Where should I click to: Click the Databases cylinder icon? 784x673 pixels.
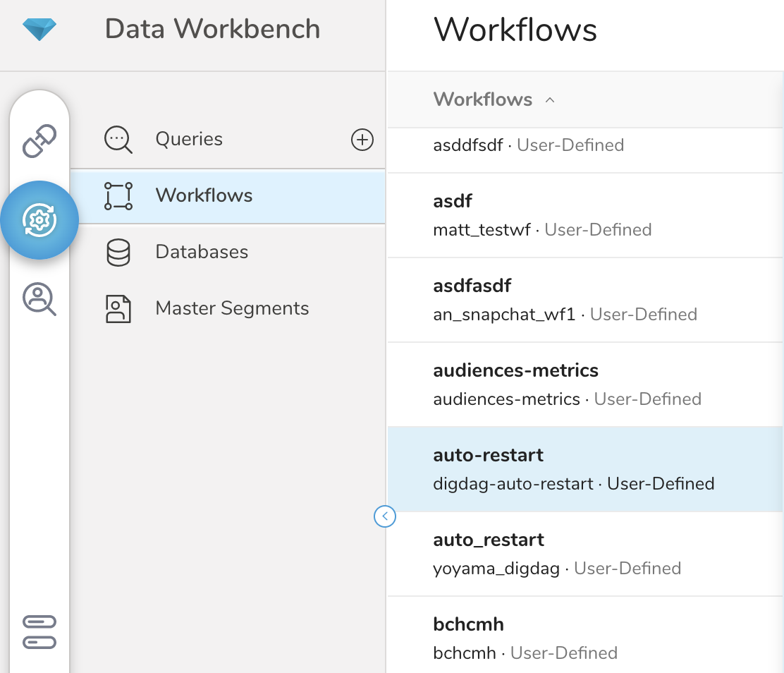(118, 253)
